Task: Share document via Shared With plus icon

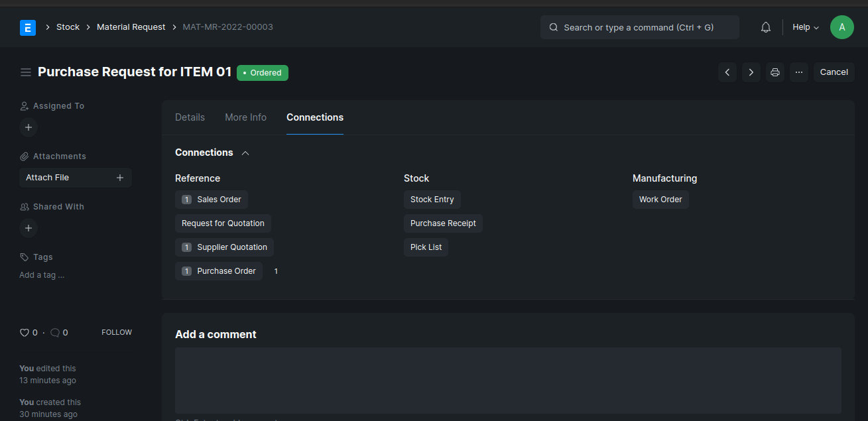Action: 29,228
